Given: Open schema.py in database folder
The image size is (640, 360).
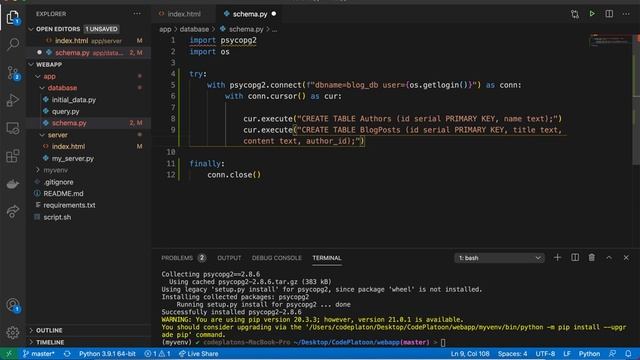Looking at the screenshot, I should click(89, 123).
